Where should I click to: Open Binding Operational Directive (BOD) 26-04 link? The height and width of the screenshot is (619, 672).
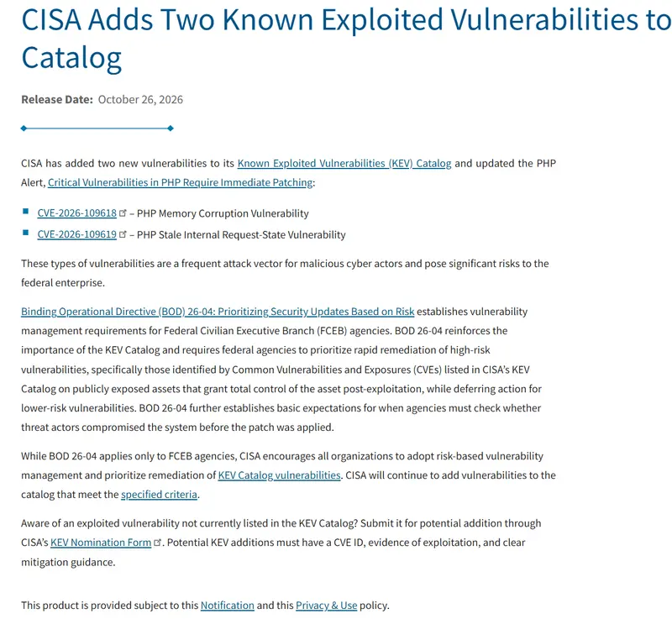coord(218,312)
